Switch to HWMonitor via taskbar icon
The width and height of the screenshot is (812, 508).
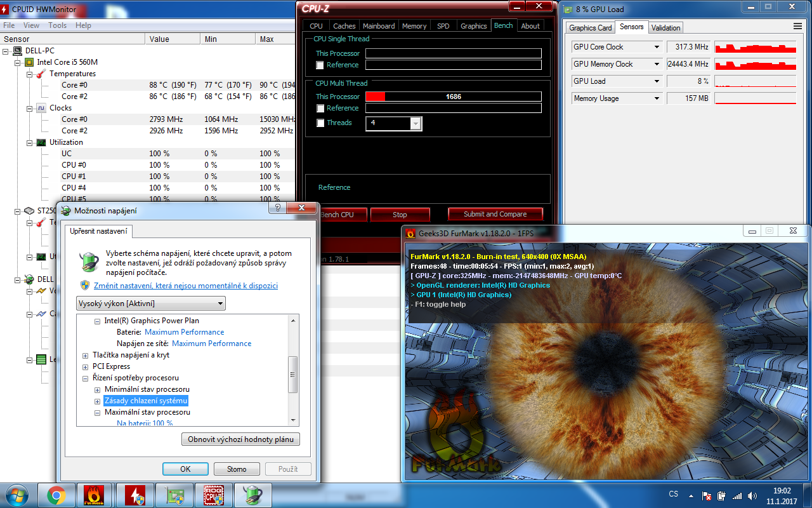135,495
